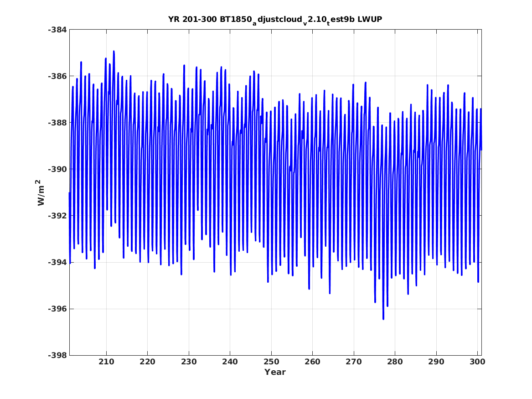Click the plot title 'YR 201-300 BT1850 adjustcloud LWUP'

tap(275, 20)
